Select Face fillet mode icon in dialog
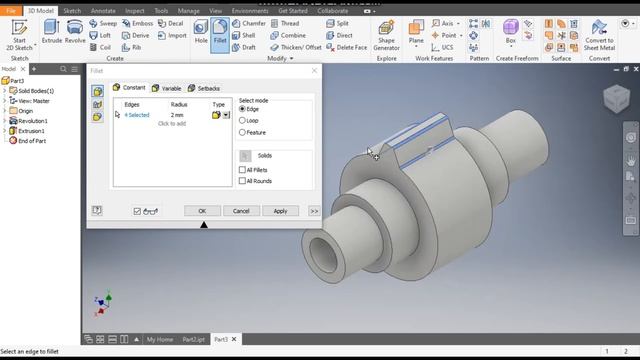Viewport: 640px width, 360px height. pyautogui.click(x=98, y=104)
